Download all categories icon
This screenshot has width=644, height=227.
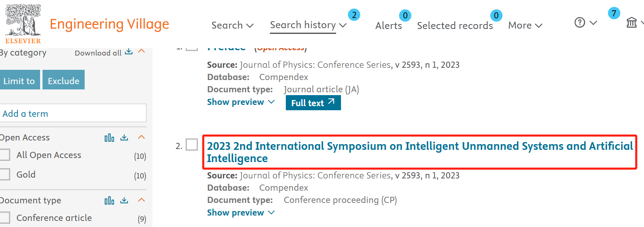pos(129,51)
